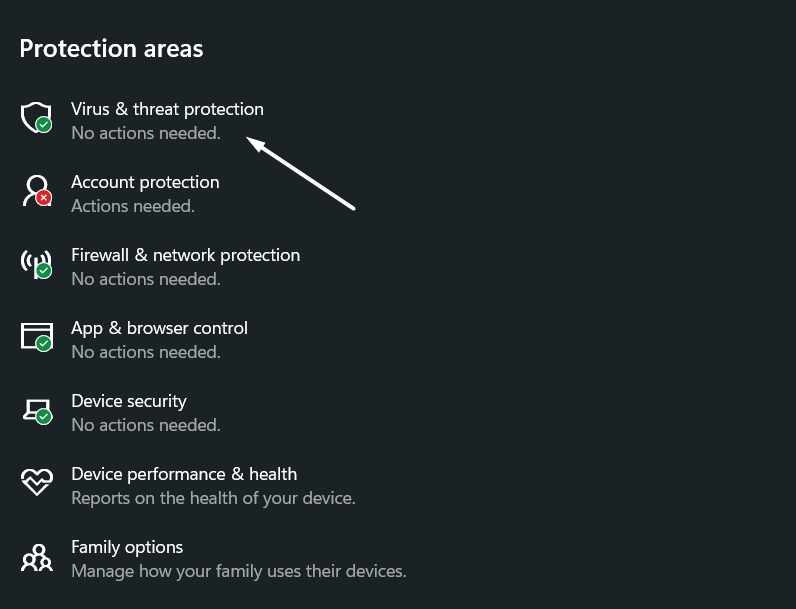Open Virus & threat protection
796x609 pixels.
point(167,109)
